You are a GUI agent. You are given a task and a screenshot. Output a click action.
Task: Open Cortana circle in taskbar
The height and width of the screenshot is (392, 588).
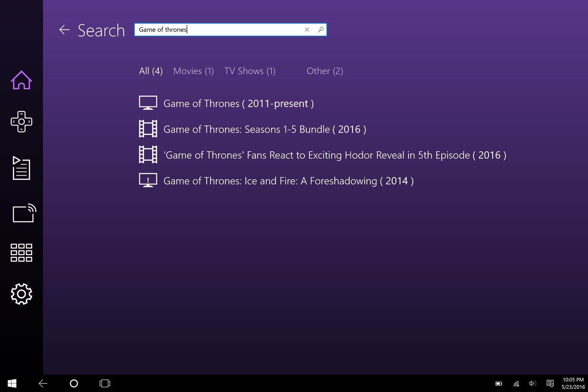pos(74,383)
